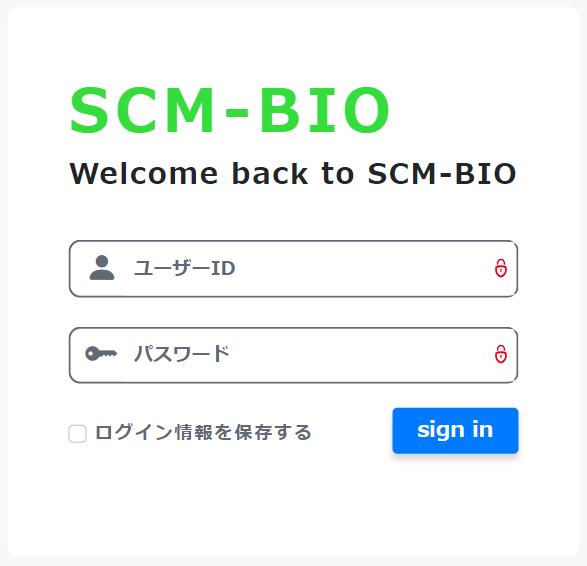The image size is (587, 566).
Task: Click the person icon beside ユーザーID
Action: coord(102,268)
